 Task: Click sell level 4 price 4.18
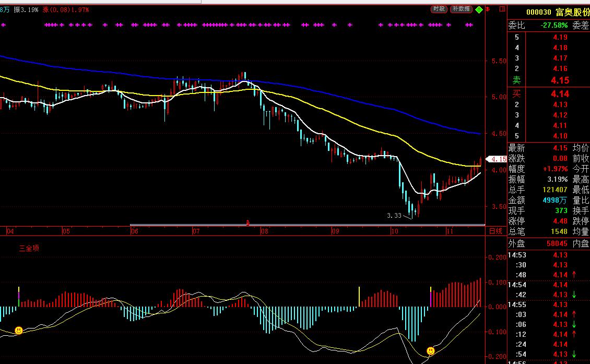coord(560,48)
